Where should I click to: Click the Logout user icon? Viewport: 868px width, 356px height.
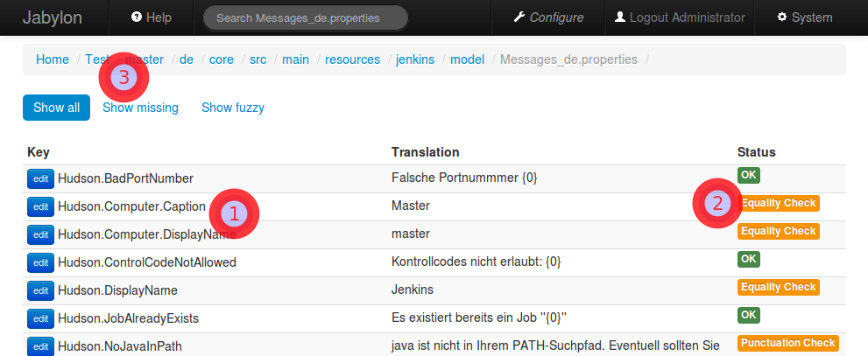coord(620,17)
